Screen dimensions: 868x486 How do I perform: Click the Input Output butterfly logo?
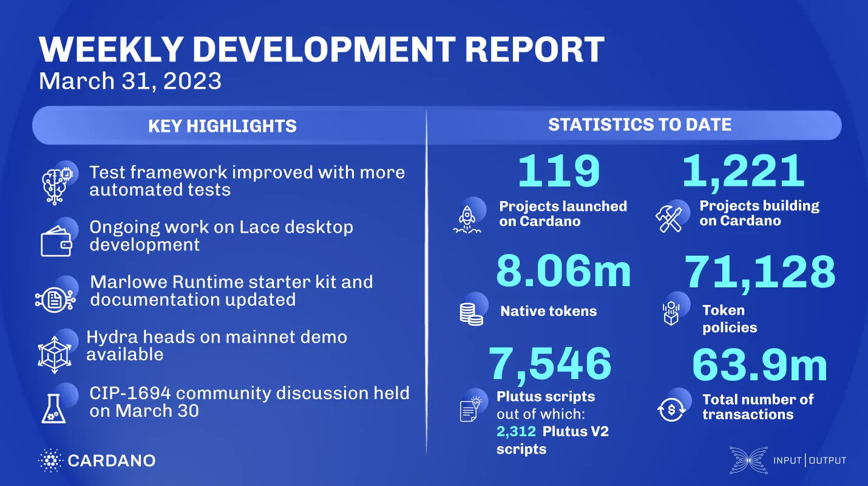pos(748,460)
